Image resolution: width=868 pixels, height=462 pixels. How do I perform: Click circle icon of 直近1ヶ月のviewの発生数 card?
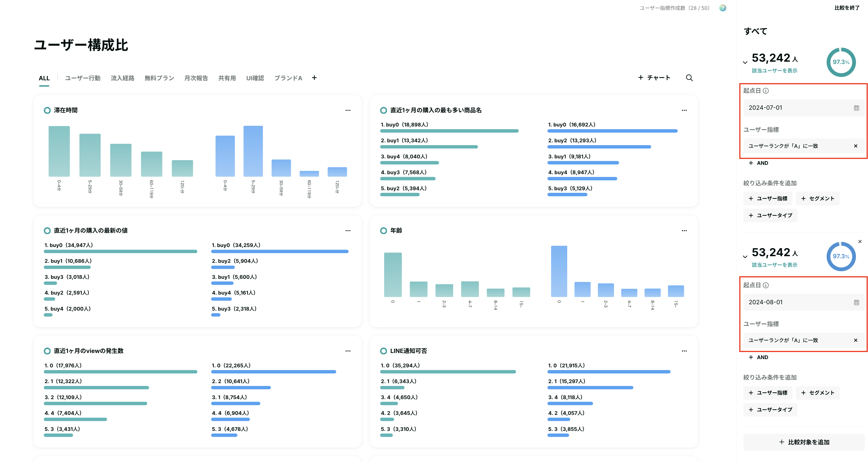tap(47, 351)
